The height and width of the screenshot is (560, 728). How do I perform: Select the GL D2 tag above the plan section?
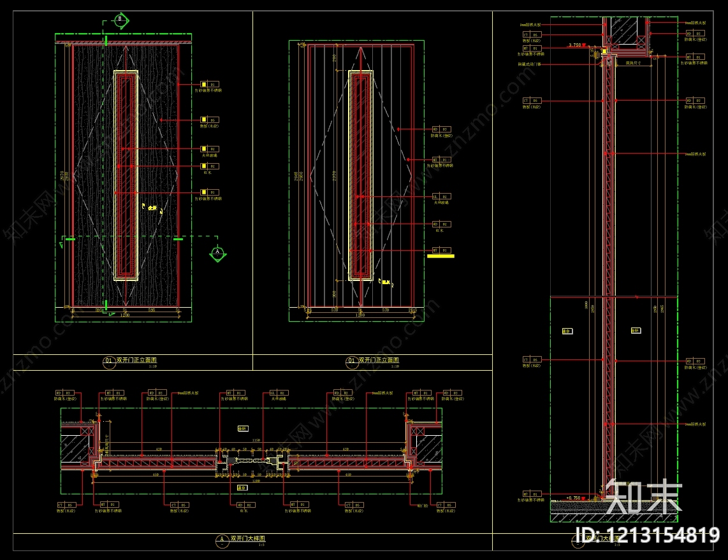click(x=279, y=393)
